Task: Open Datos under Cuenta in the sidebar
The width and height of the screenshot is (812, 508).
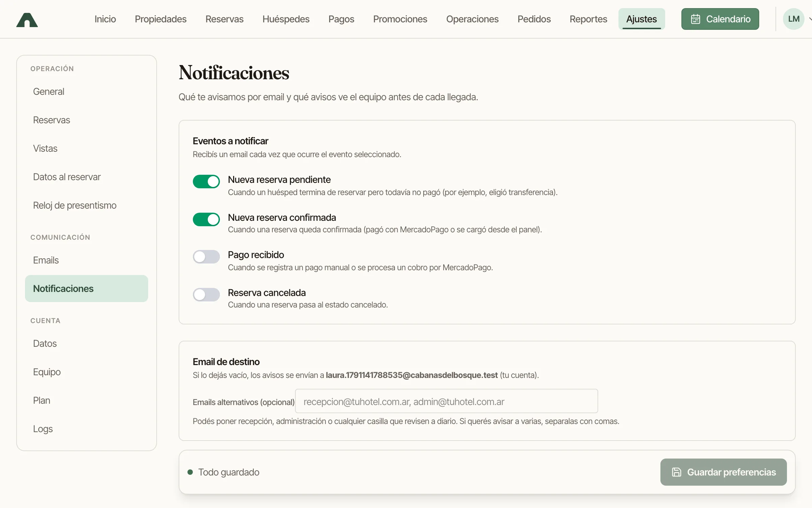Action: [87, 343]
